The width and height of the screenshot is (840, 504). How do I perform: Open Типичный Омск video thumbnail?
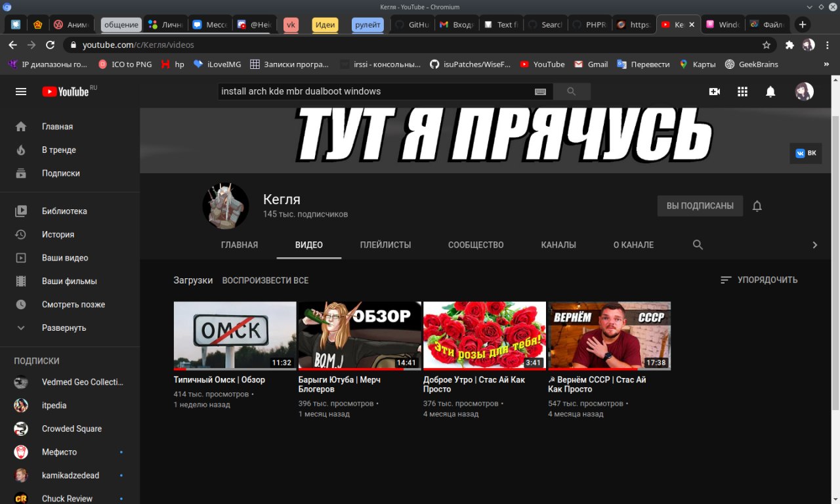pos(235,336)
